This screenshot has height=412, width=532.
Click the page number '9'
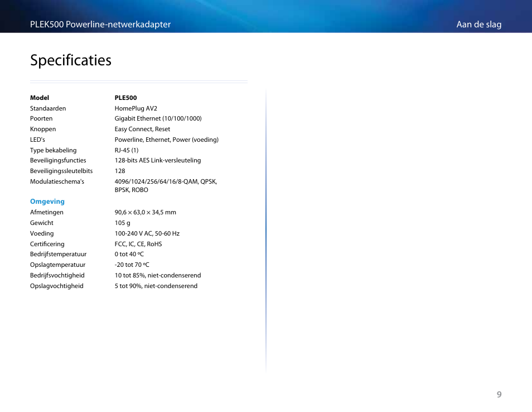[x=499, y=394]
